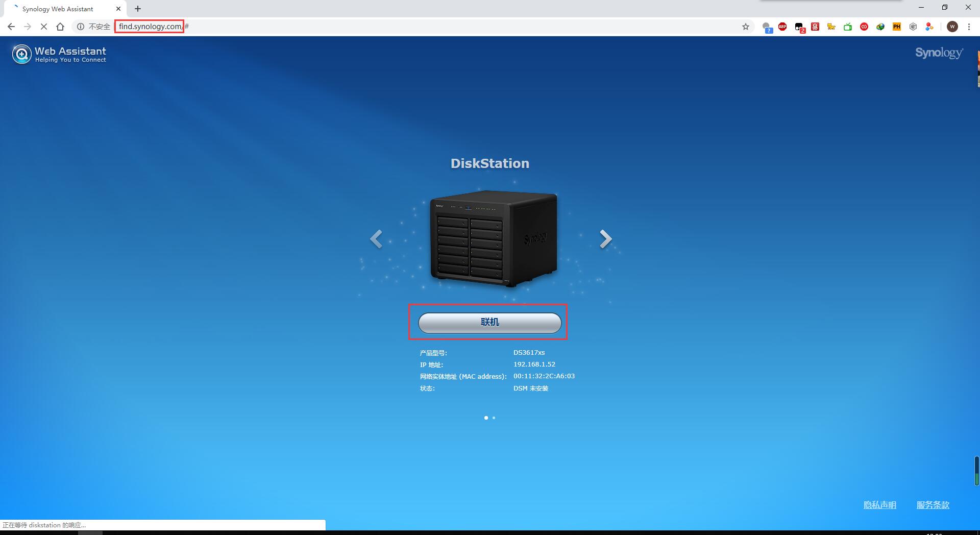Show the next DiskStation with right arrow
The height and width of the screenshot is (535, 980).
(x=605, y=239)
